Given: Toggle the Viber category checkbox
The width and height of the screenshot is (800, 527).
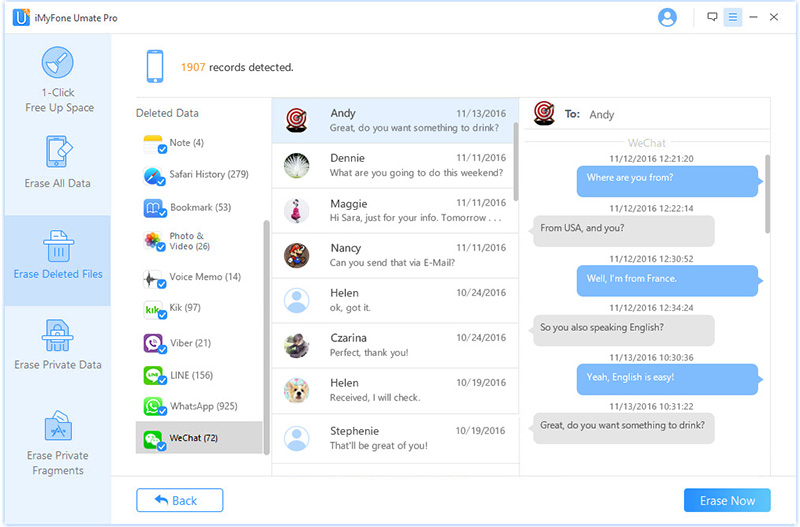Looking at the screenshot, I should [161, 349].
